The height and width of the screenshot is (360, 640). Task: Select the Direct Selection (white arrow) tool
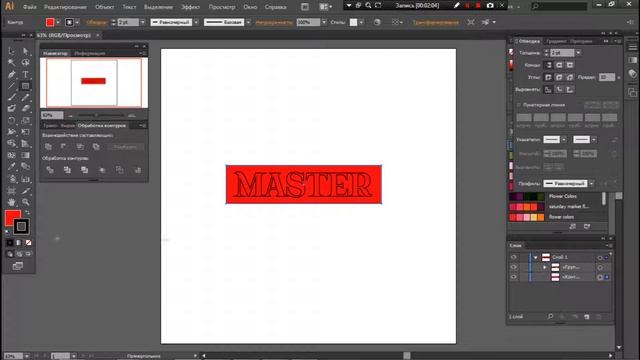tap(25, 51)
